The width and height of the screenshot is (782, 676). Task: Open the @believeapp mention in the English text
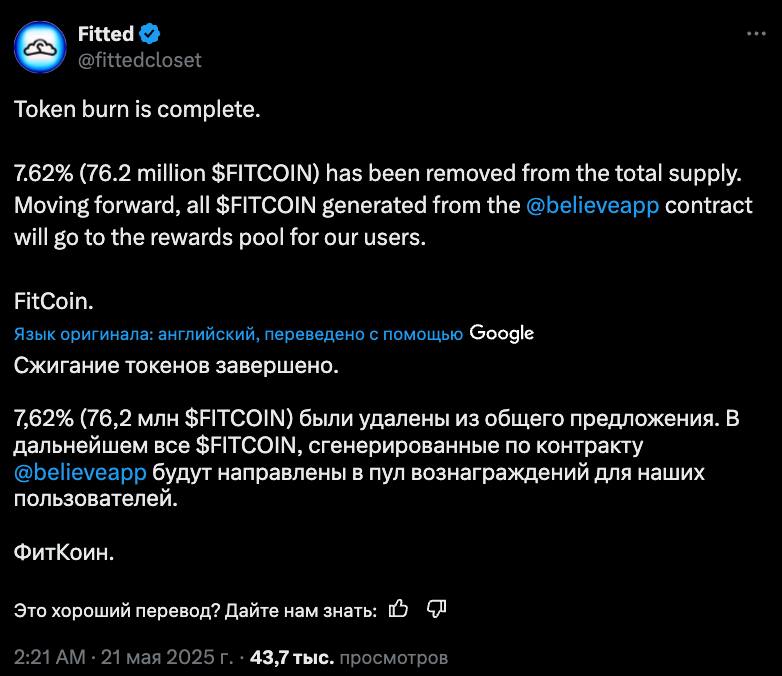(x=592, y=206)
